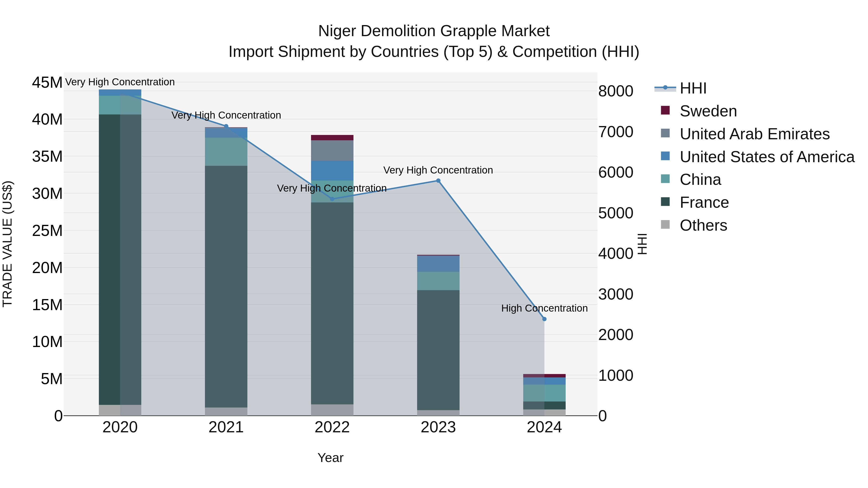Click the 'Niger Demolition Grapple Market' title
This screenshot has height=488, width=868.
pyautogui.click(x=434, y=31)
